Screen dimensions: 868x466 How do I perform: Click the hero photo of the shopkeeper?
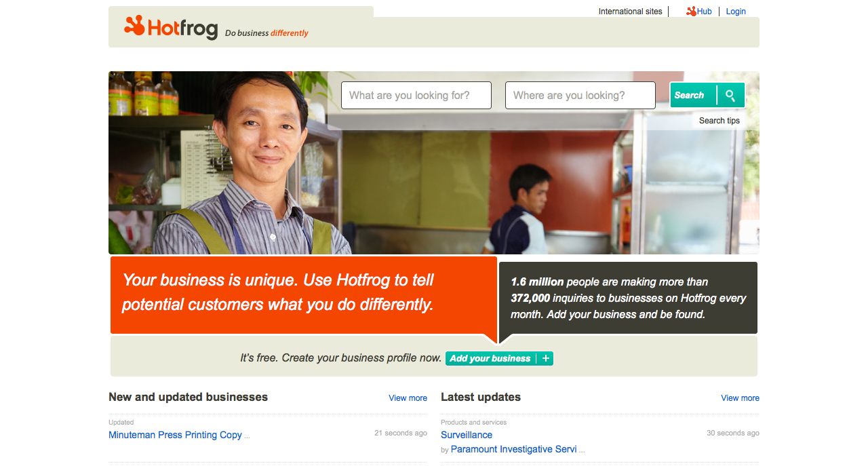(x=434, y=163)
